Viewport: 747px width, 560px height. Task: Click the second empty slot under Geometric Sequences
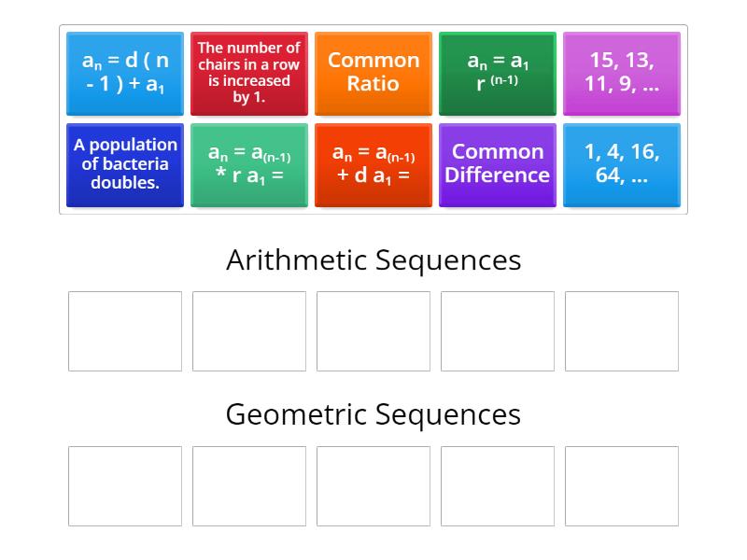point(248,486)
